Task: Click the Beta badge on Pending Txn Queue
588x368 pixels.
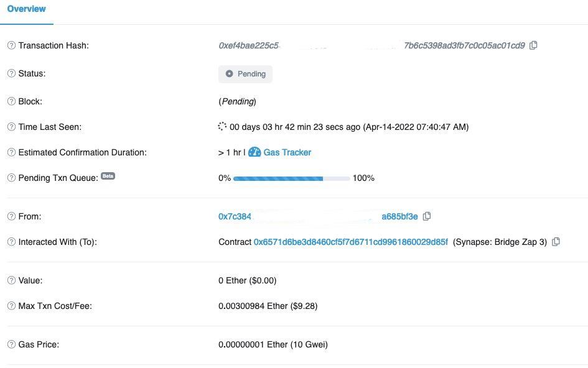Action: (x=108, y=176)
